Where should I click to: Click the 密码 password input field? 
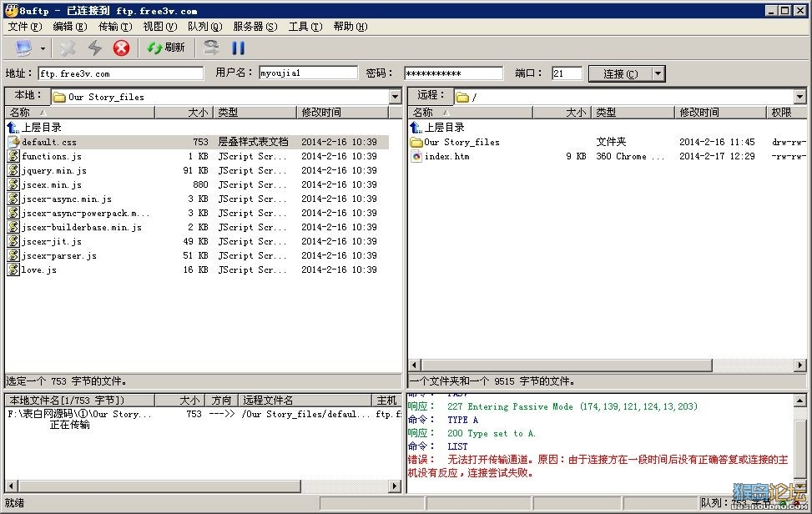pyautogui.click(x=453, y=73)
